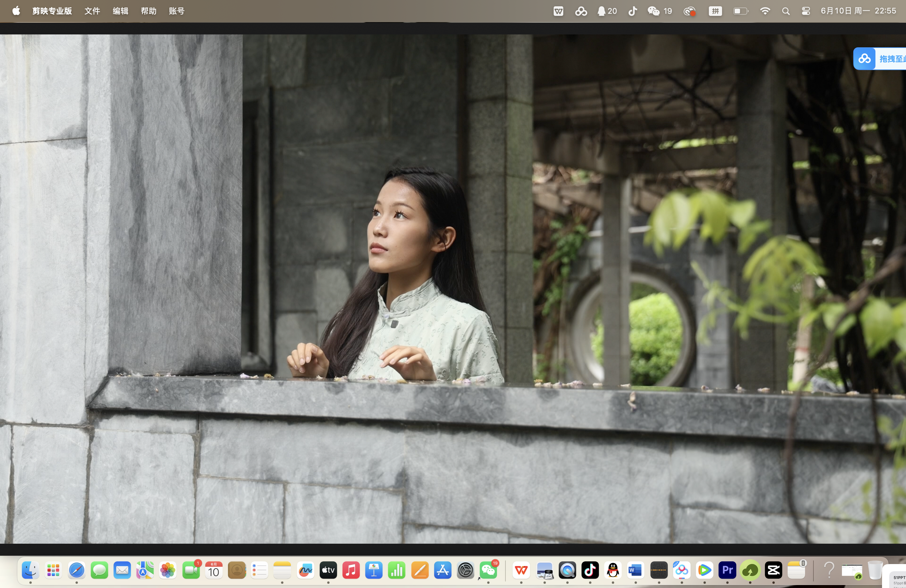906x588 pixels.
Task: Open the green cloud upload app in dock
Action: click(x=750, y=571)
